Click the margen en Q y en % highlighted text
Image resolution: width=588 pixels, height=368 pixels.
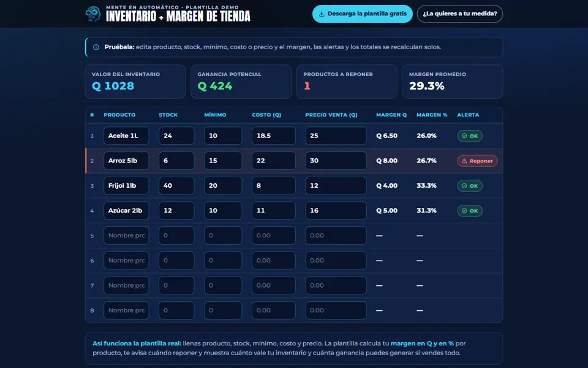coord(422,343)
